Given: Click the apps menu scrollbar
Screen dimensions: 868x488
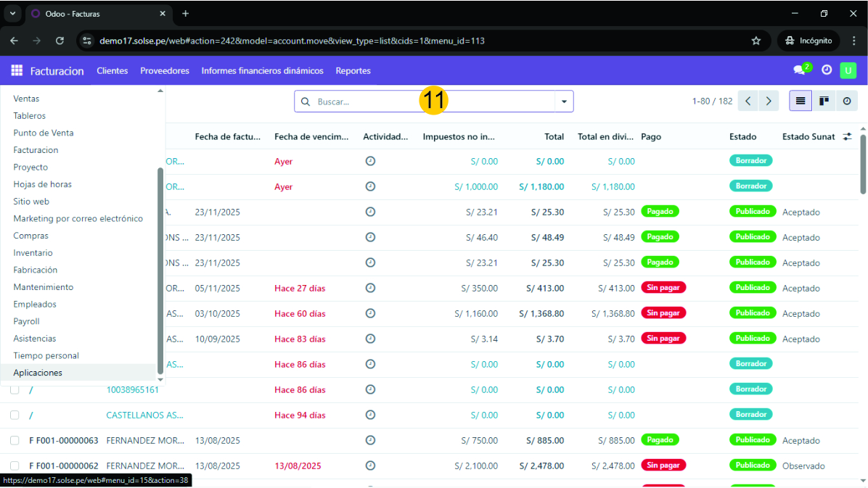Looking at the screenshot, I should (160, 268).
